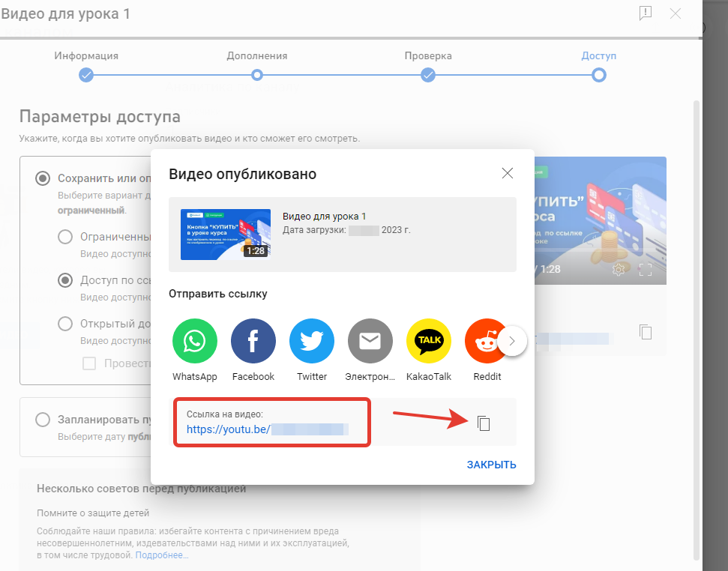
Task: Send the link via email icon
Action: click(370, 341)
